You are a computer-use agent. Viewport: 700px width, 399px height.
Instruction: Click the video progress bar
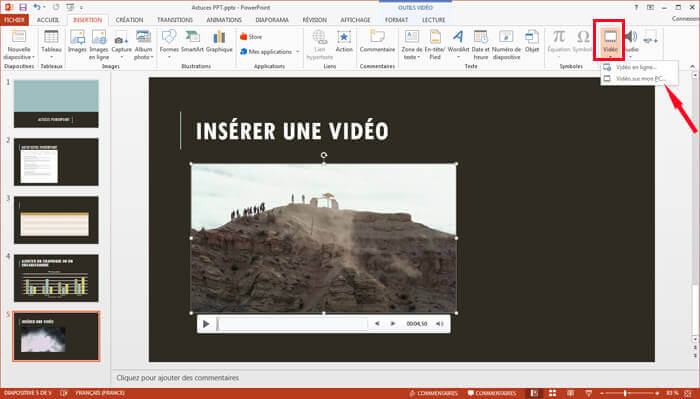coord(292,324)
